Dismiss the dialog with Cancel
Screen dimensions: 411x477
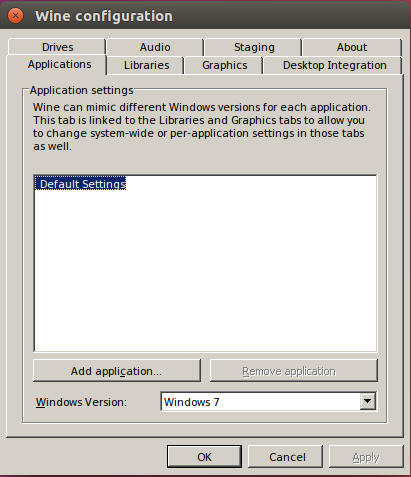(286, 457)
